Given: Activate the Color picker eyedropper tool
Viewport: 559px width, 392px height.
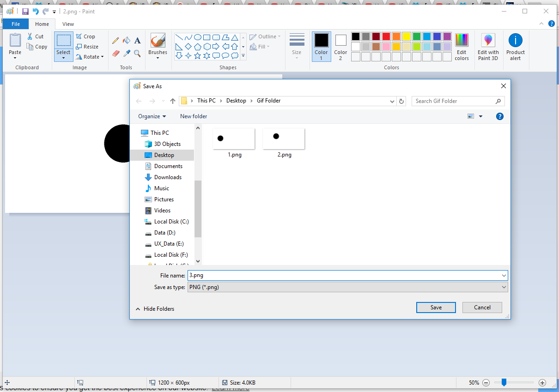Looking at the screenshot, I should [127, 54].
